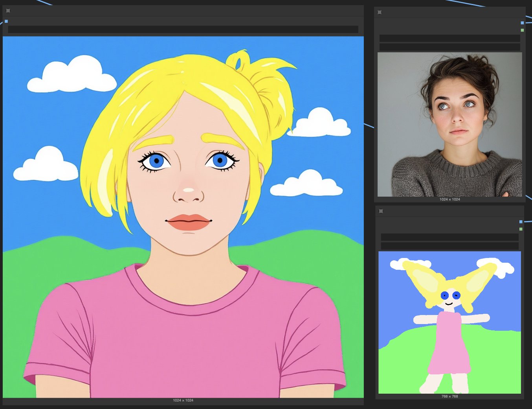Click the lower widget bar in the photo node
The width and height of the screenshot is (532, 409).
pos(450,47)
